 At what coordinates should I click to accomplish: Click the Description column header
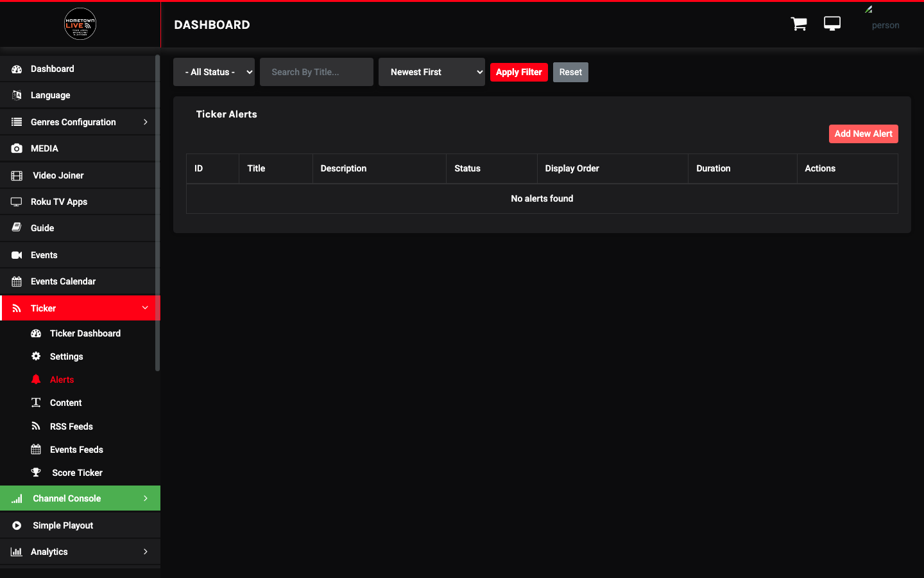pos(379,168)
